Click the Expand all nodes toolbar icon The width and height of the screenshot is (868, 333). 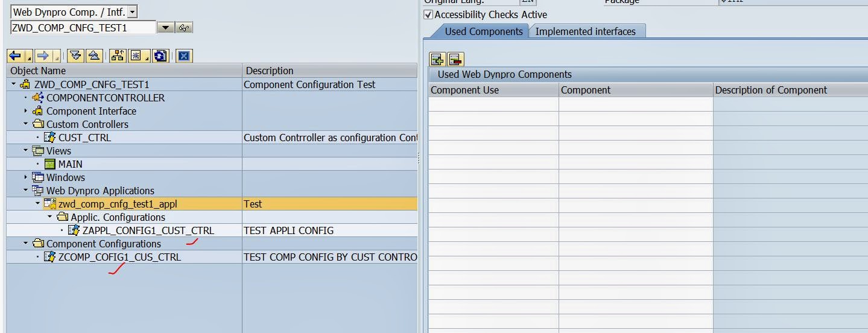[75, 56]
